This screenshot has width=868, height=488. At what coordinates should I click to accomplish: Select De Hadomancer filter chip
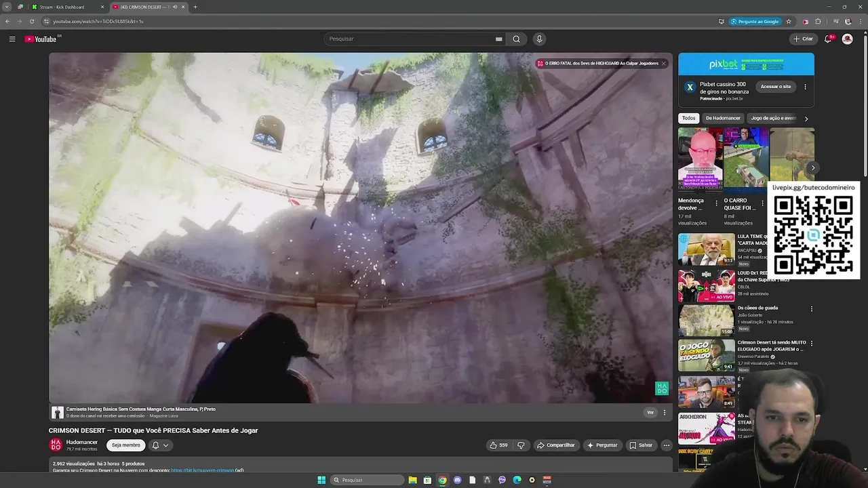pyautogui.click(x=723, y=118)
